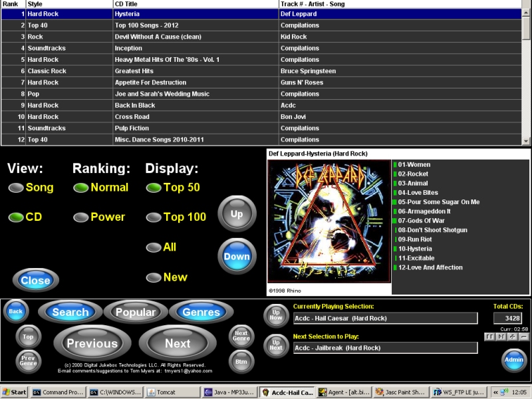Open the Genres view
Screen dimensions: 532x399
click(201, 312)
